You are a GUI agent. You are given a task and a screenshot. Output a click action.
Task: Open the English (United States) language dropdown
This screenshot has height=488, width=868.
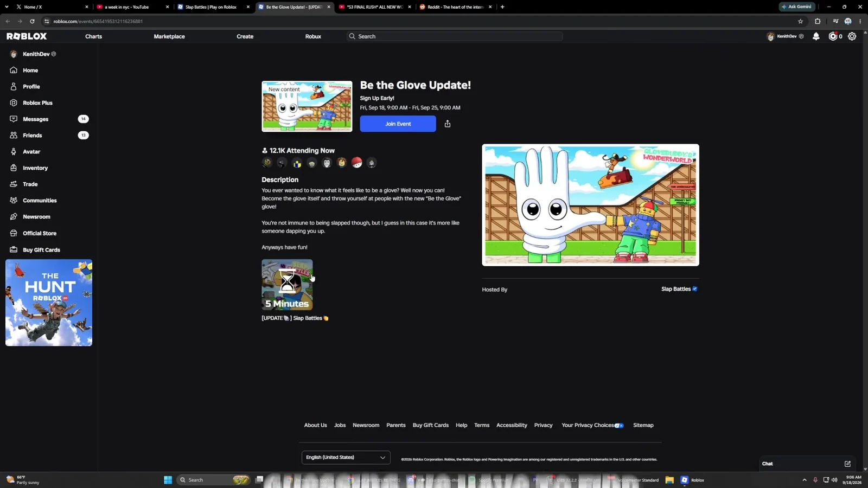coord(346,457)
